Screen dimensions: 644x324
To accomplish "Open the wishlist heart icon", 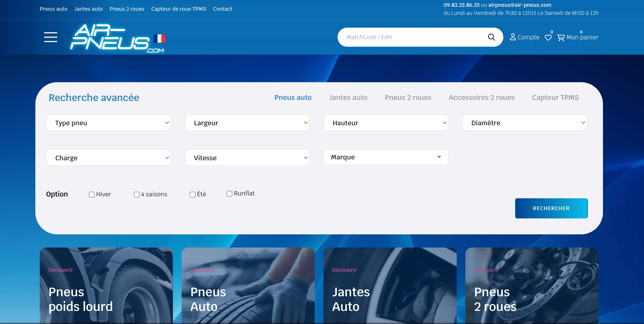I will [x=548, y=38].
